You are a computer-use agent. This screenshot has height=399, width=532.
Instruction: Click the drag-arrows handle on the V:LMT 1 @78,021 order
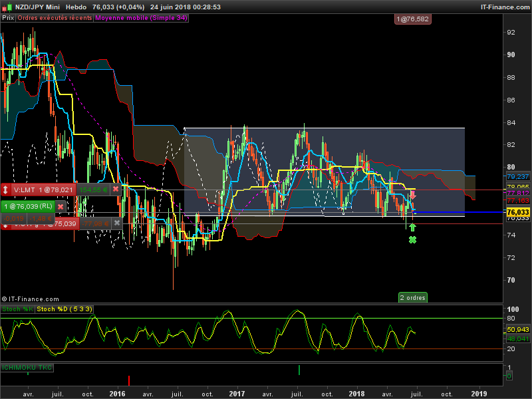click(5, 190)
